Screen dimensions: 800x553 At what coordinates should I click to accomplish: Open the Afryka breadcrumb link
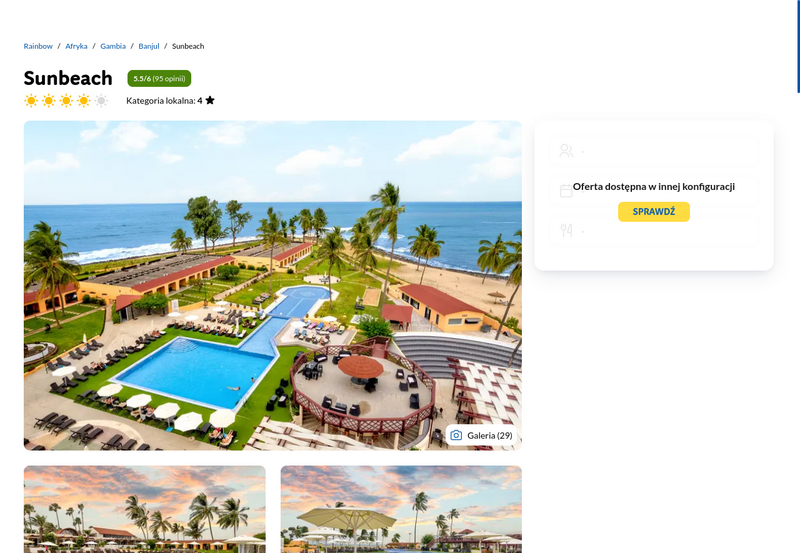(76, 46)
